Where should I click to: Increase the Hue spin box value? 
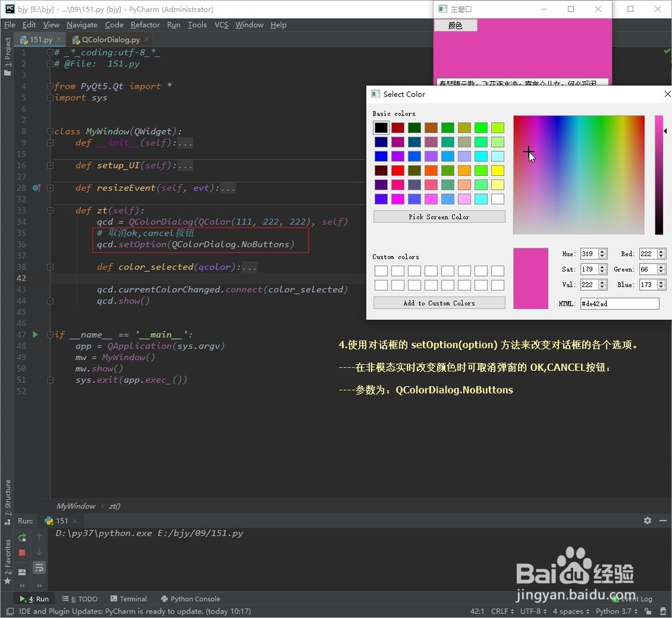[602, 251]
